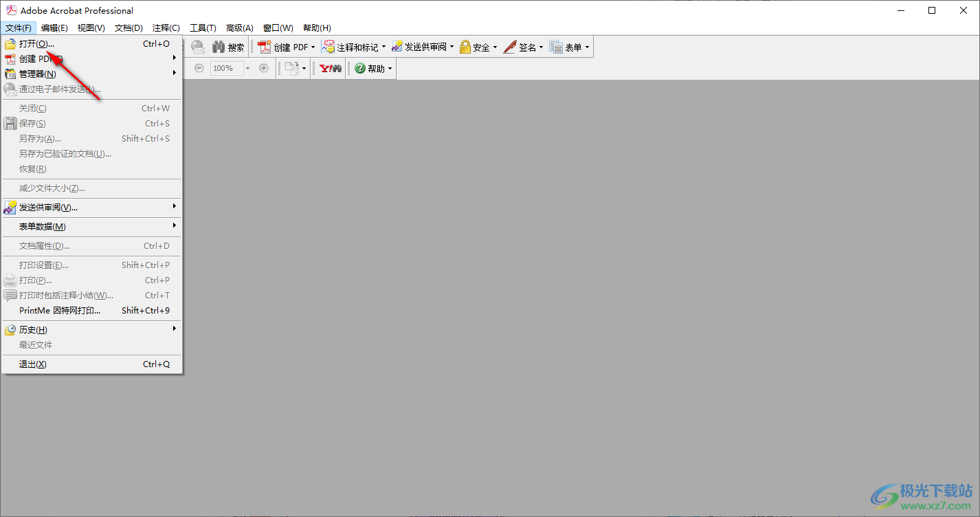The width and height of the screenshot is (980, 517).
Task: Click the green question mark 帮助 button
Action: [370, 68]
